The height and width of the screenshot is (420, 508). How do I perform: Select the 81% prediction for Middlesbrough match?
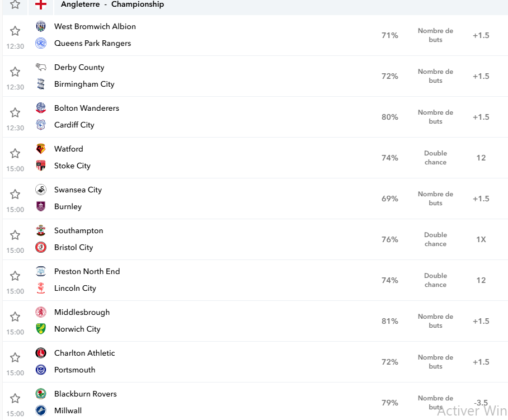pyautogui.click(x=390, y=321)
